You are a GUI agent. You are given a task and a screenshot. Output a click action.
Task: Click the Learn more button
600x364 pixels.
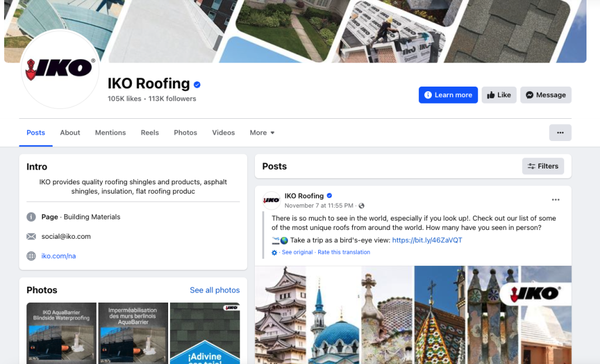click(x=448, y=95)
